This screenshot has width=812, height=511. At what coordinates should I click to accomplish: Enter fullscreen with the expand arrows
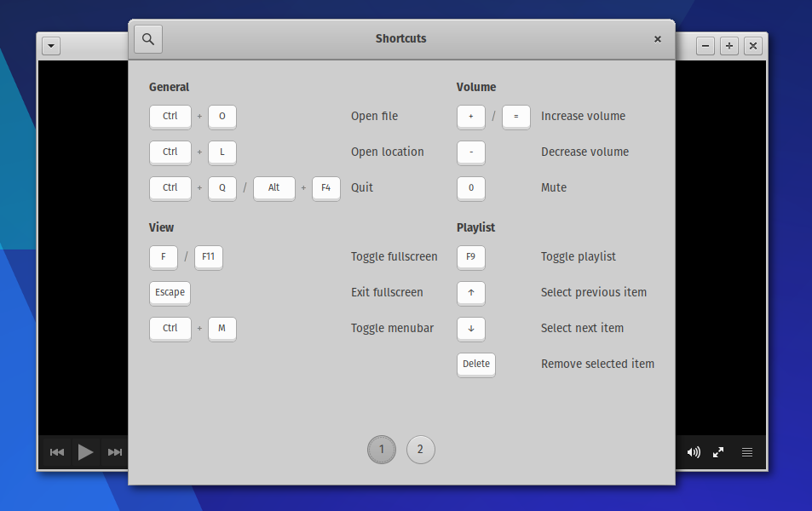pos(718,452)
